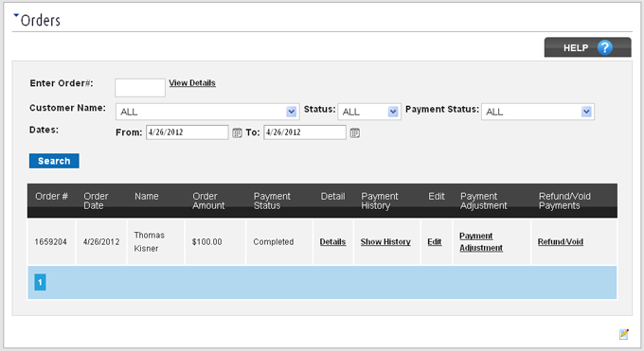The width and height of the screenshot is (644, 351).
Task: Click order number 1659204 cell
Action: tap(51, 242)
